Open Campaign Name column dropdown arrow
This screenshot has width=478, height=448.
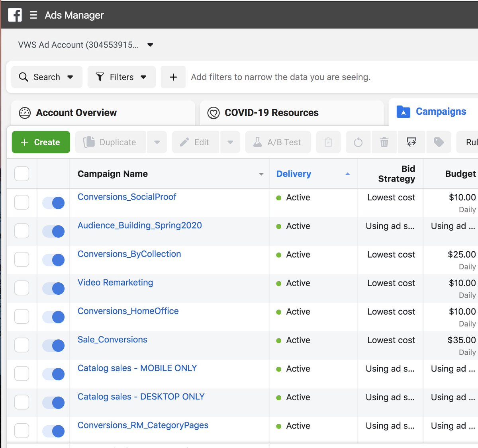click(x=261, y=174)
